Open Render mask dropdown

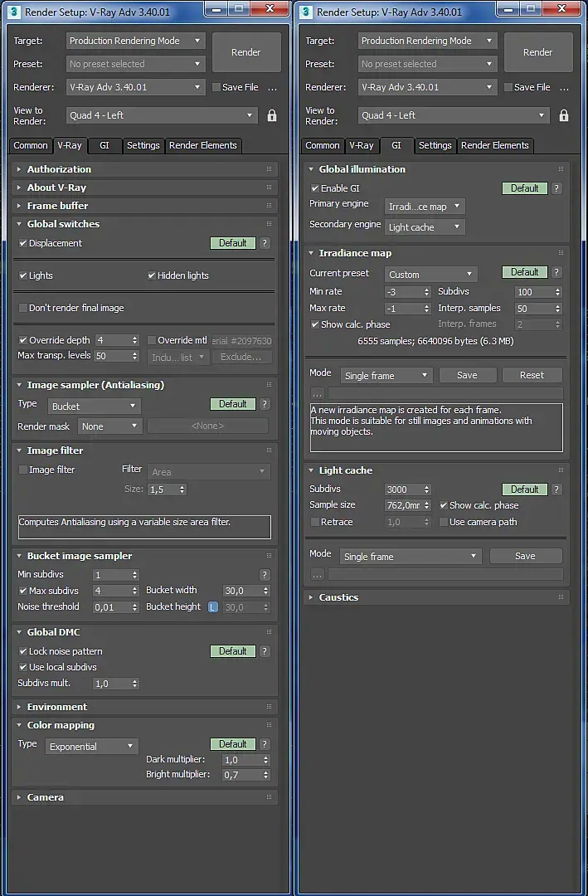109,426
